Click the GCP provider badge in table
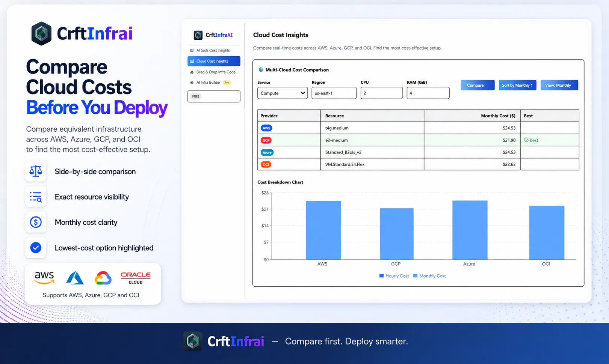 coord(266,140)
